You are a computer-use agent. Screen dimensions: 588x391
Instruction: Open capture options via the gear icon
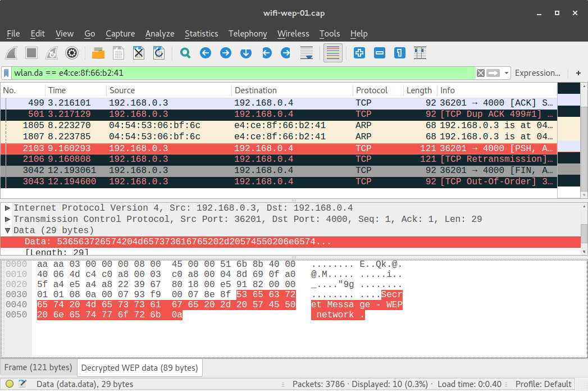point(71,53)
